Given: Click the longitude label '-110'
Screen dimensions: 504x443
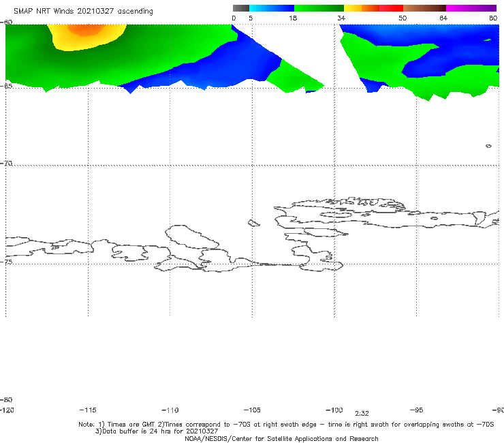Looking at the screenshot, I should coord(170,410).
